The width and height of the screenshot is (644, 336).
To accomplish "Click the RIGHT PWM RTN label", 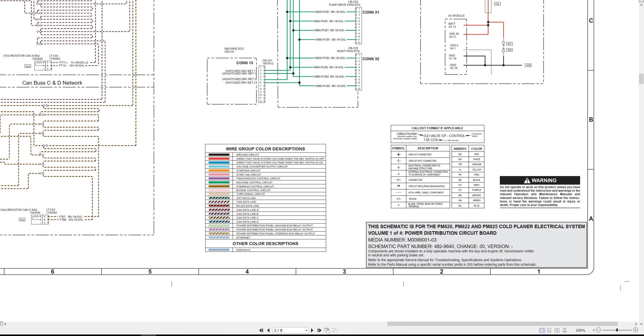I will (348, 51).
